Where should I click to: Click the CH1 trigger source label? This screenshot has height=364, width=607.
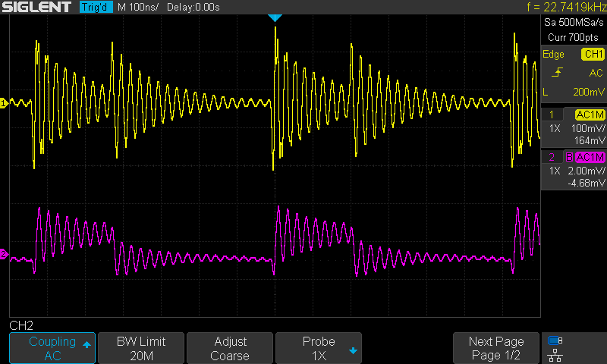(593, 54)
